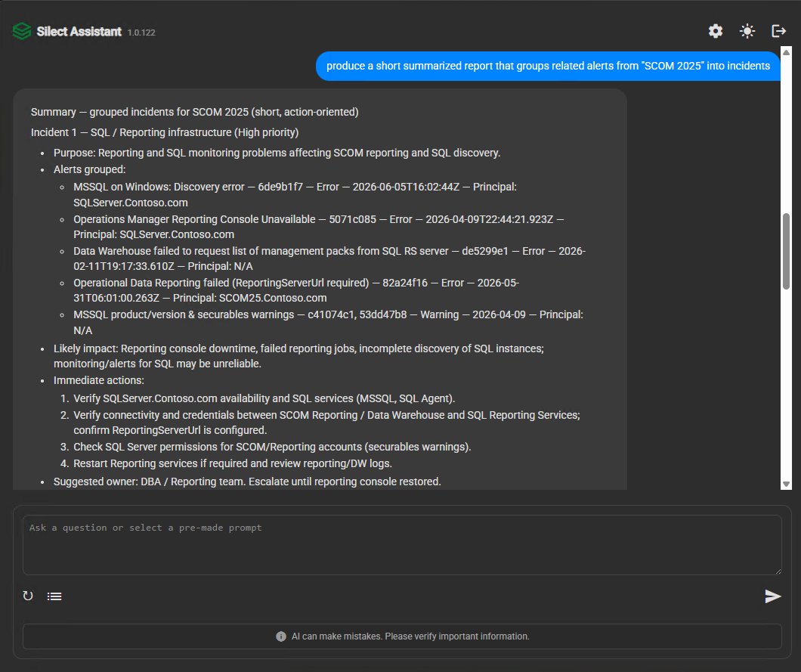Click the Silect Assistant logo icon
The width and height of the screenshot is (801, 672).
click(21, 31)
